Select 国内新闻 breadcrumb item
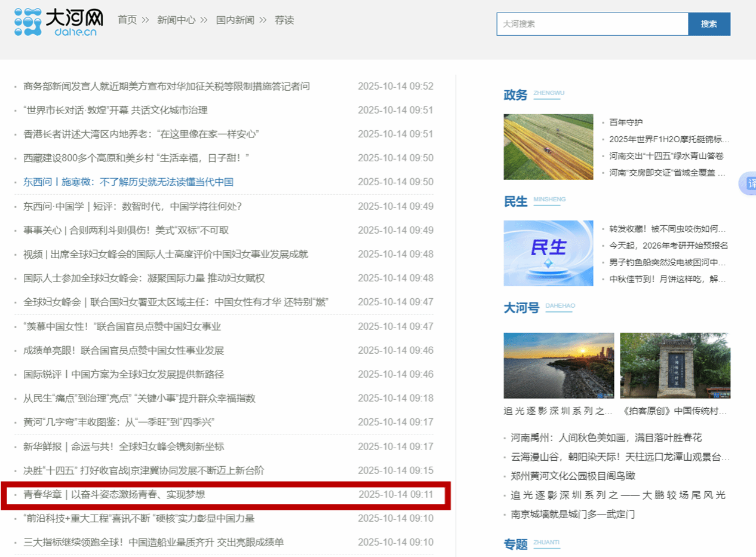Screen dimensions: 756x557 pos(235,20)
